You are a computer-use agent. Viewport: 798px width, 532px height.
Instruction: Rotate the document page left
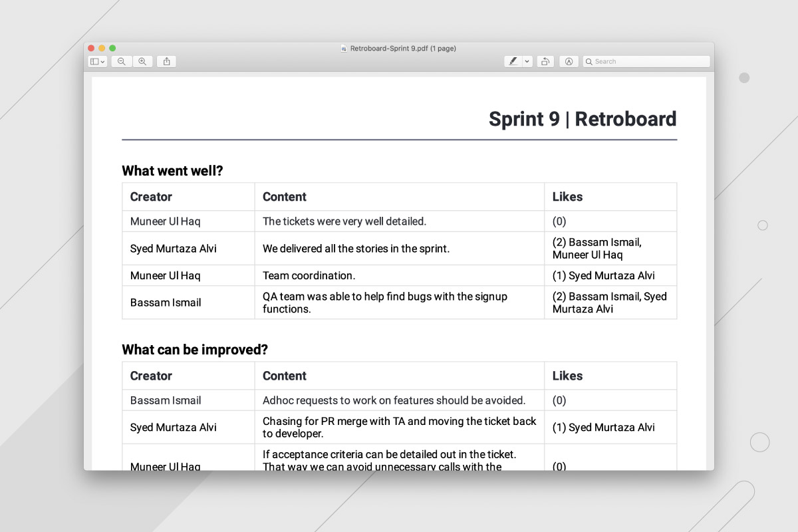coord(545,61)
